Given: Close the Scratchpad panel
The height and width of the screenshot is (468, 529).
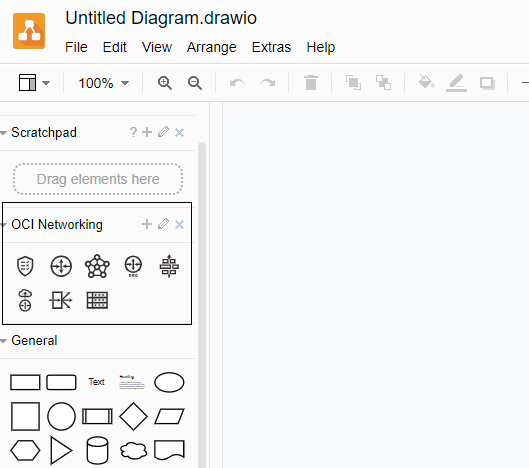Looking at the screenshot, I should click(x=179, y=133).
